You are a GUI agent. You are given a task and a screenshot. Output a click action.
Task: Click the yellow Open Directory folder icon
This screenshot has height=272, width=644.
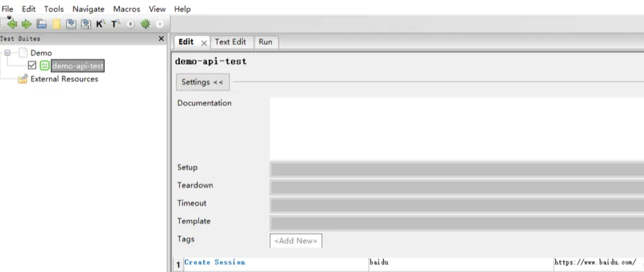[x=56, y=24]
